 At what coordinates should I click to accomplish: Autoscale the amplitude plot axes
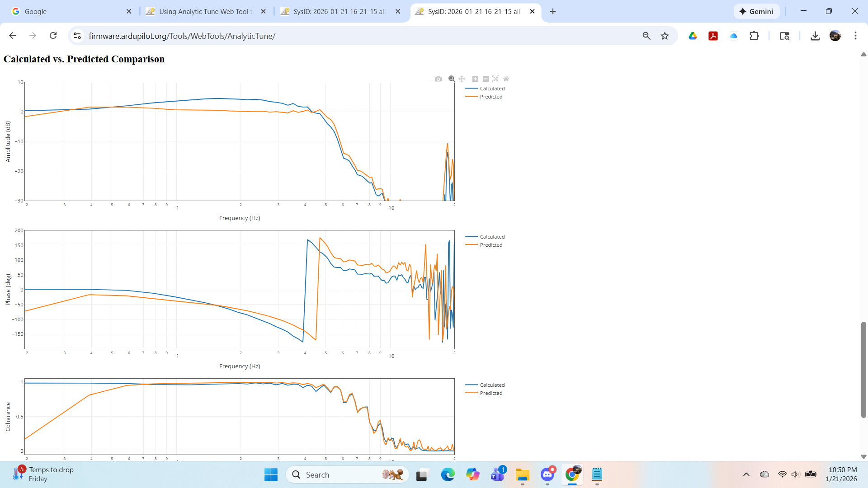496,79
